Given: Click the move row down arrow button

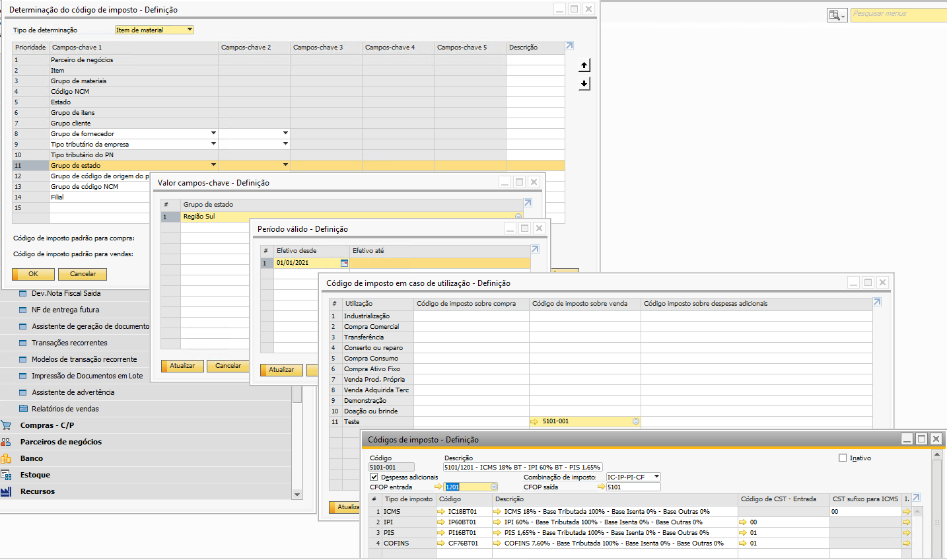Looking at the screenshot, I should click(x=584, y=84).
